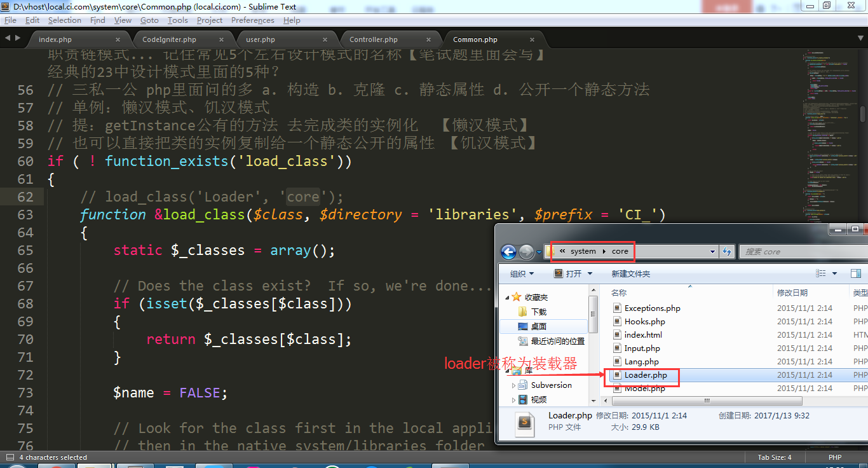Click the Sublime sidebar toggle icon in status bar
This screenshot has width=868, height=468.
pyautogui.click(x=10, y=457)
